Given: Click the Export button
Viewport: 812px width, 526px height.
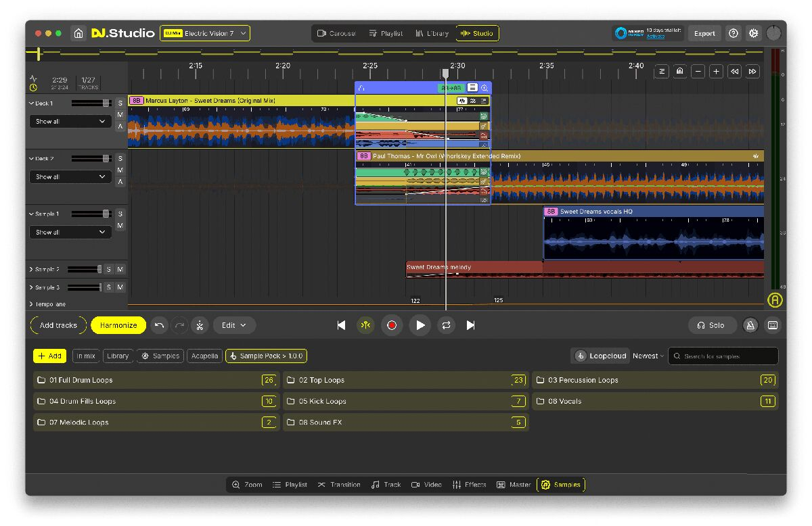Looking at the screenshot, I should pyautogui.click(x=704, y=33).
